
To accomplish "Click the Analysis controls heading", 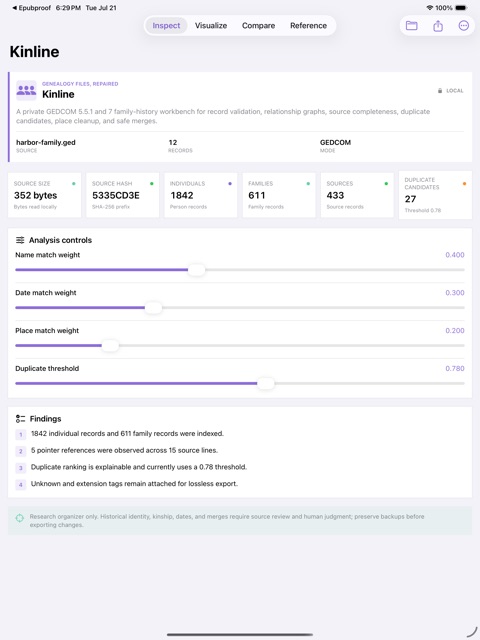I will click(x=60, y=240).
